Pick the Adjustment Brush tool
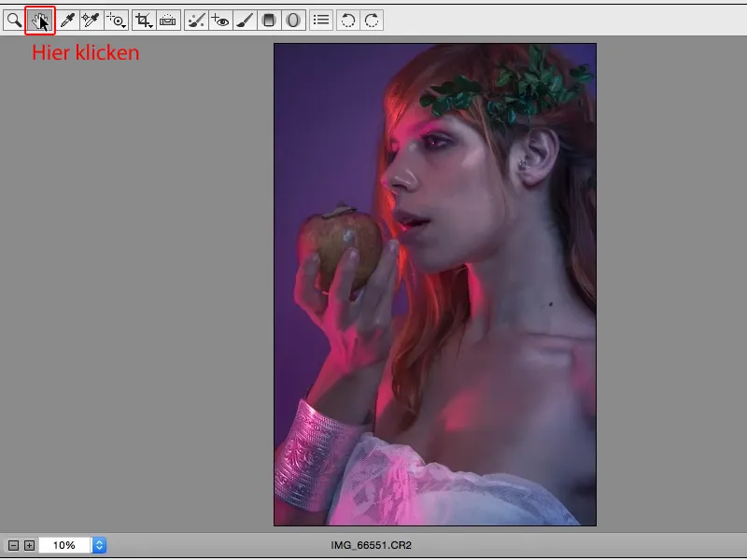The height and width of the screenshot is (560, 747). click(x=245, y=21)
